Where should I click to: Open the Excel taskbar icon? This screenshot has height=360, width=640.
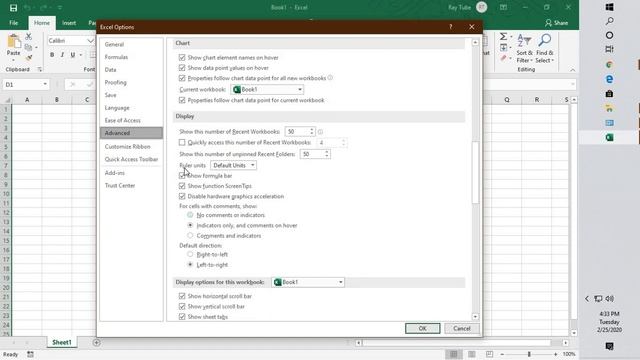click(609, 138)
